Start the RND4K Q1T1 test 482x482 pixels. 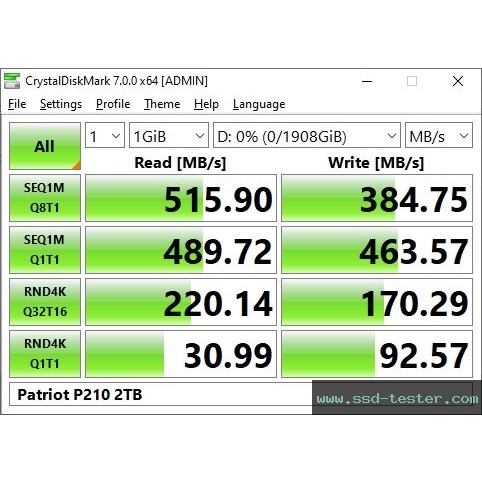point(45,354)
